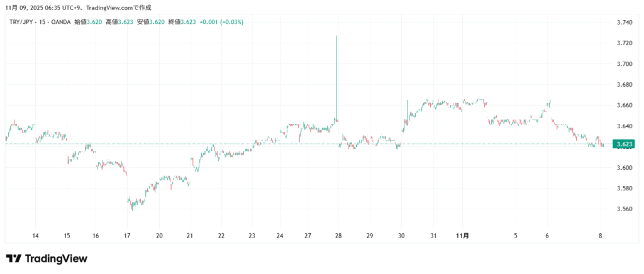644x274 pixels.
Task: Click the 3.740 price axis label
Action: tap(625, 23)
